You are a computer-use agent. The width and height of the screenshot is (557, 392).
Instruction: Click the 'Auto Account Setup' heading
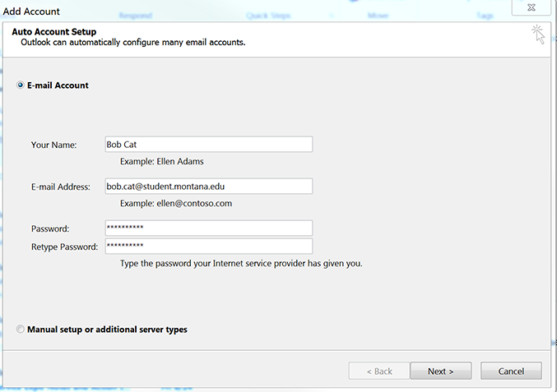(54, 31)
